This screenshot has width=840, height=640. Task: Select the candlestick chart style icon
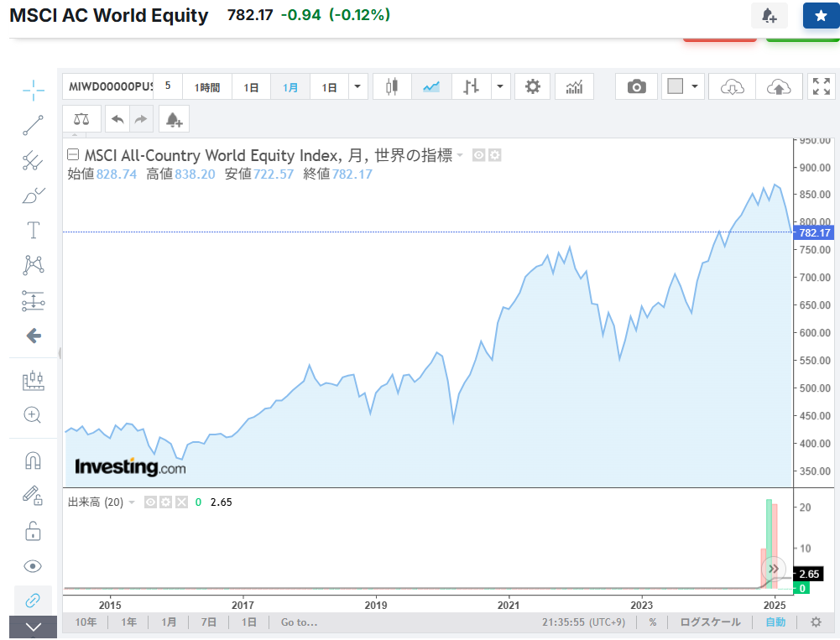[391, 86]
